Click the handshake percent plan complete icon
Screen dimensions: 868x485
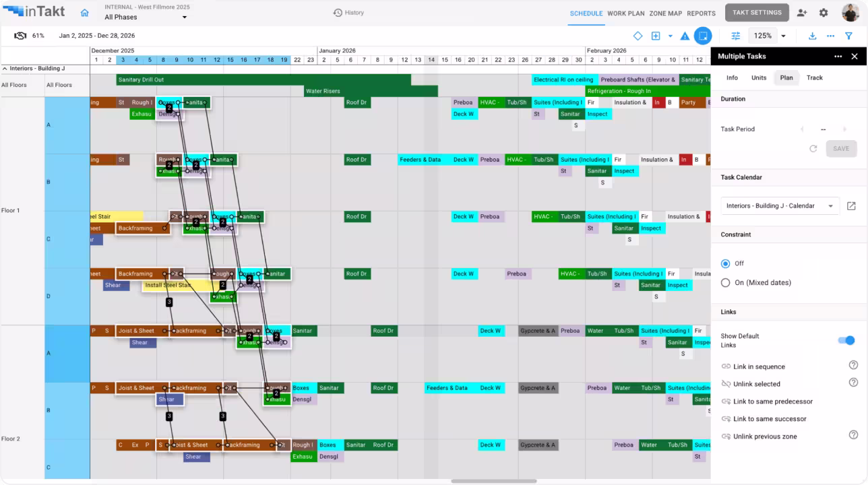pyautogui.click(x=20, y=36)
